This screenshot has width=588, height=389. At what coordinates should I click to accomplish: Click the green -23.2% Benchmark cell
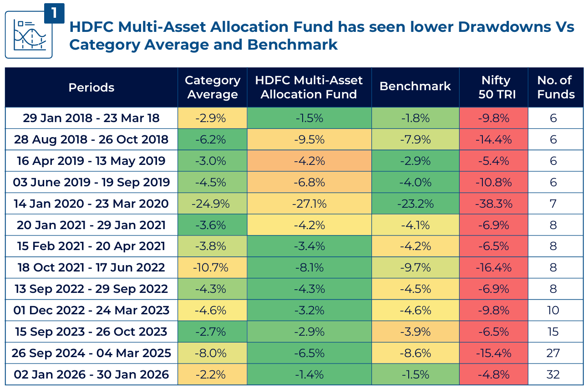tap(415, 204)
